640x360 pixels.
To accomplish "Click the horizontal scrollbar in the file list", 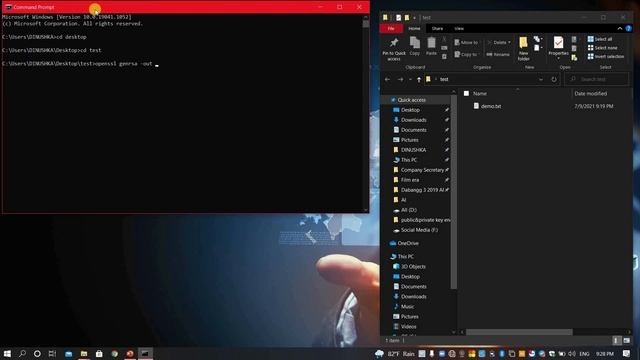I will tap(519, 332).
